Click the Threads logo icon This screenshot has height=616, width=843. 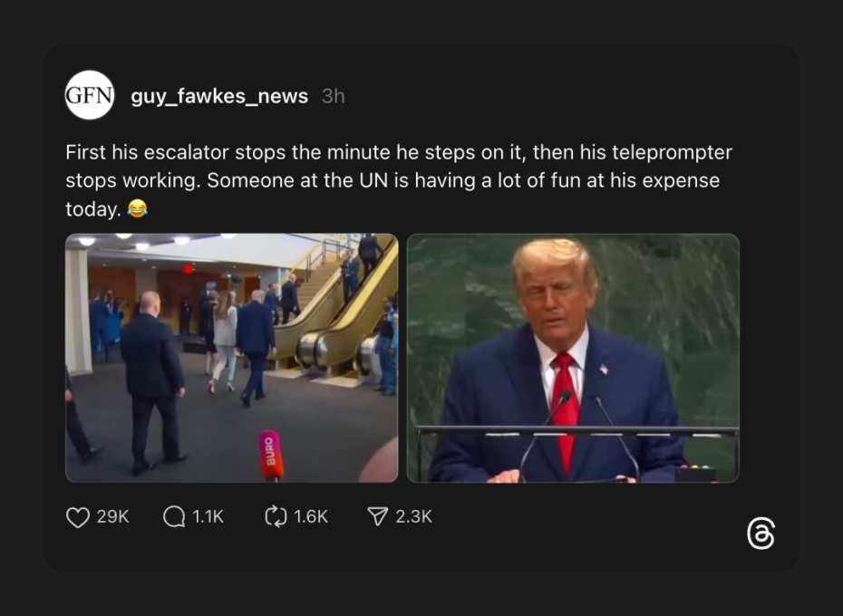(x=761, y=534)
